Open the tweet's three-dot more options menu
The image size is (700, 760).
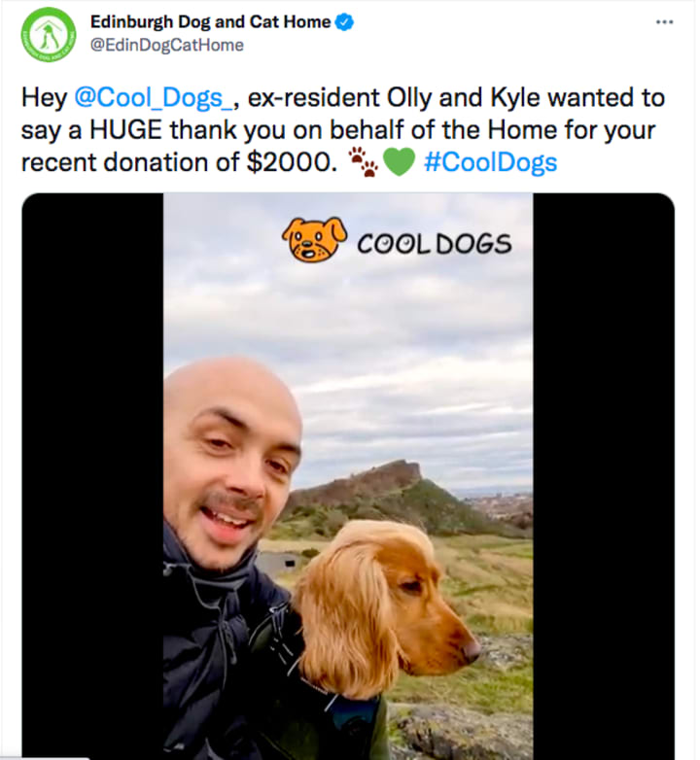tap(664, 21)
